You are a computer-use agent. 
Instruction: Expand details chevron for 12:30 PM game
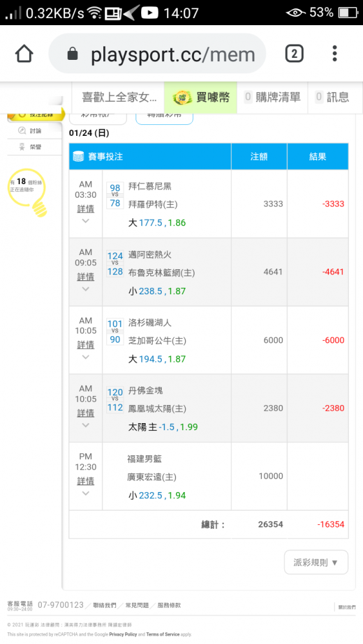point(86,494)
